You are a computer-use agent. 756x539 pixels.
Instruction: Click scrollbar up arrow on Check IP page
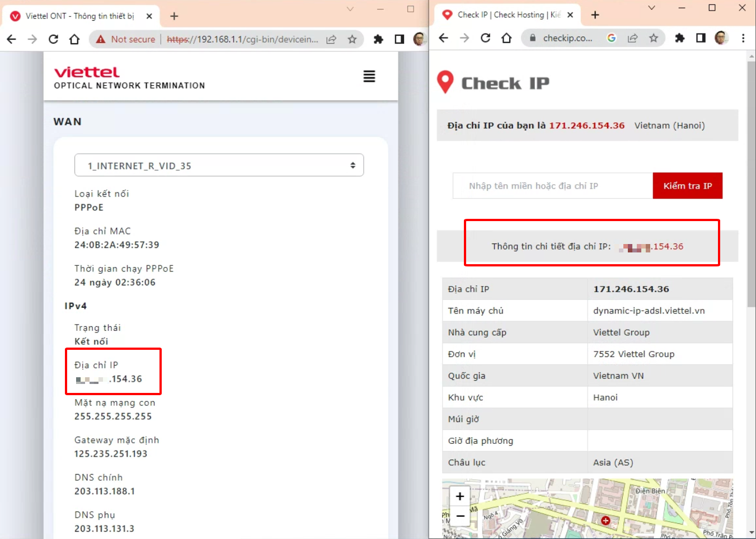(751, 56)
